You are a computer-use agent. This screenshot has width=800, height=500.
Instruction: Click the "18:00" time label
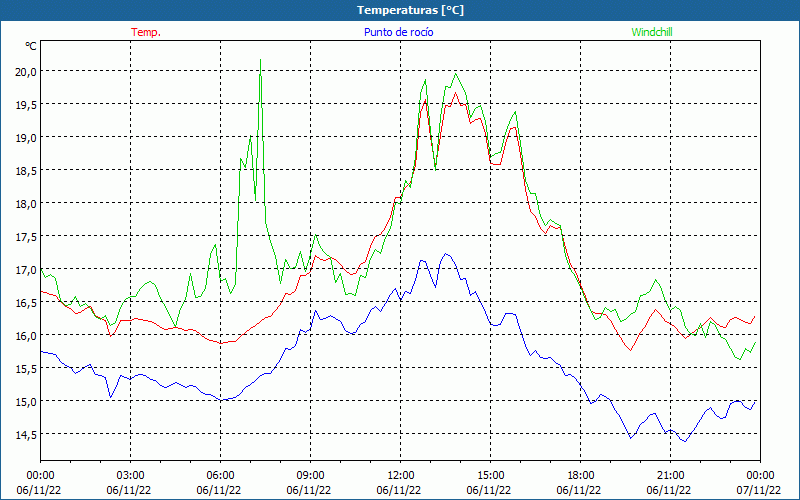pos(580,476)
